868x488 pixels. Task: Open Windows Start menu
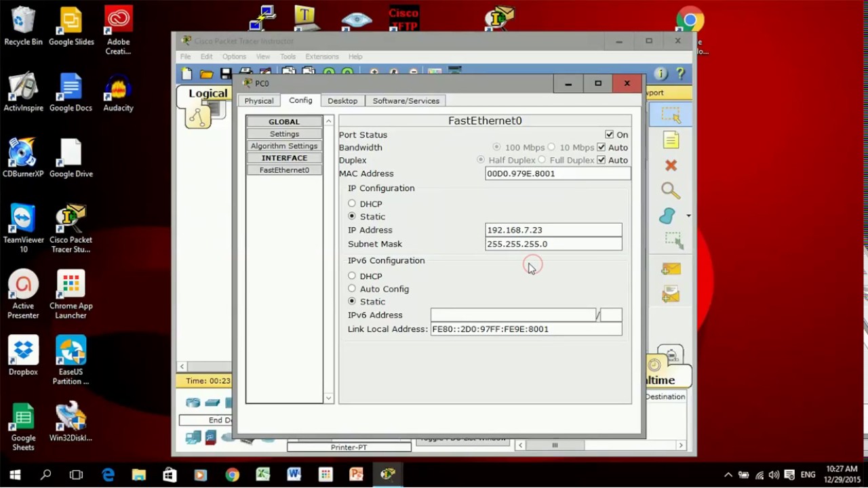point(15,474)
